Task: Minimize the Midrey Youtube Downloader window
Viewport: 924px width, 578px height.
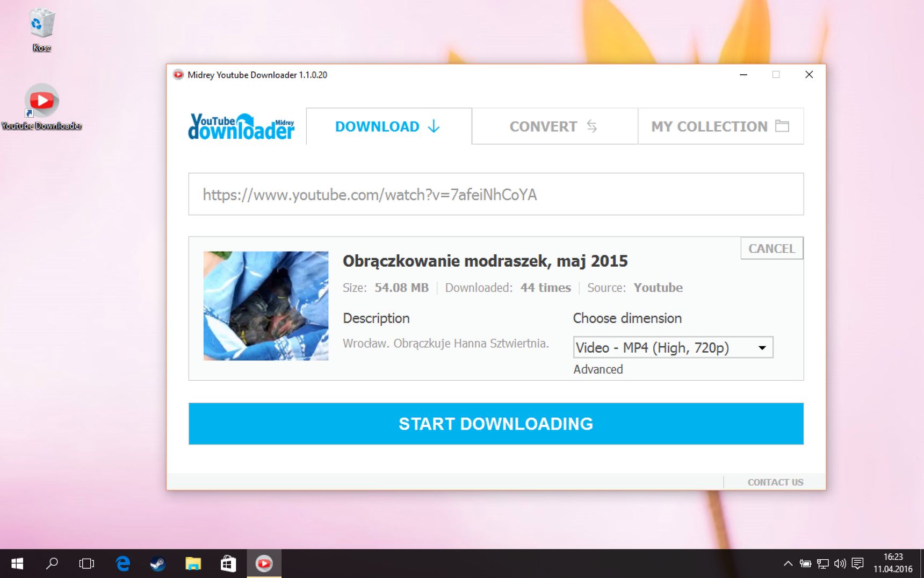Action: tap(743, 75)
